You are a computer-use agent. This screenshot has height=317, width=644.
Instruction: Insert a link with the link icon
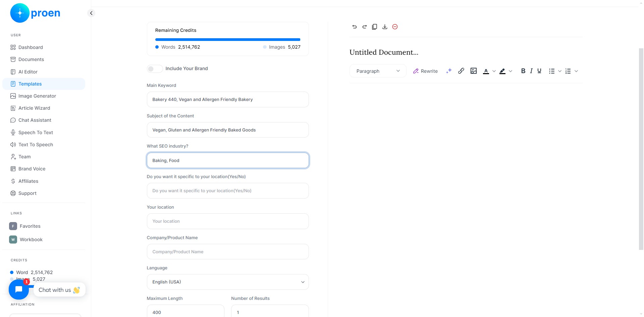tap(461, 71)
